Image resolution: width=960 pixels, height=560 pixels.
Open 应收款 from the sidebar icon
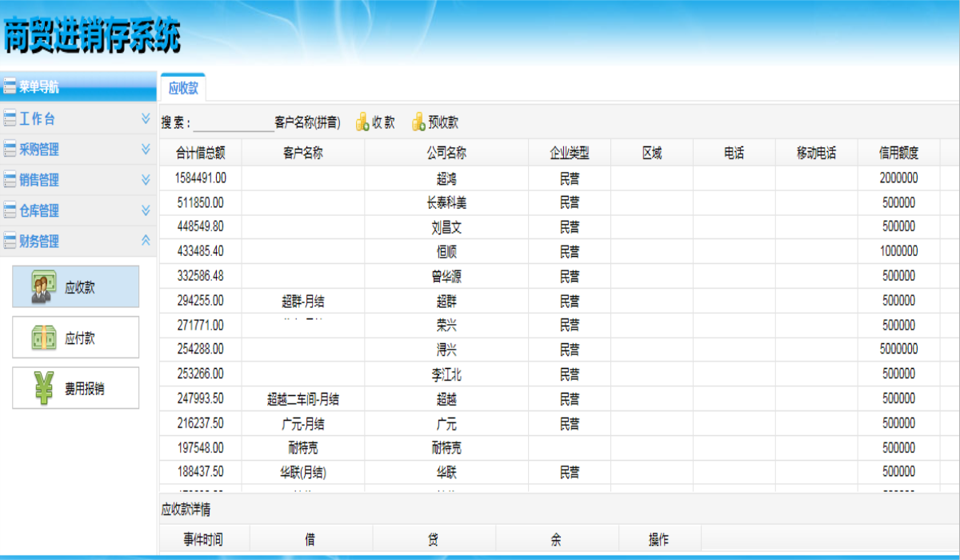click(43, 287)
